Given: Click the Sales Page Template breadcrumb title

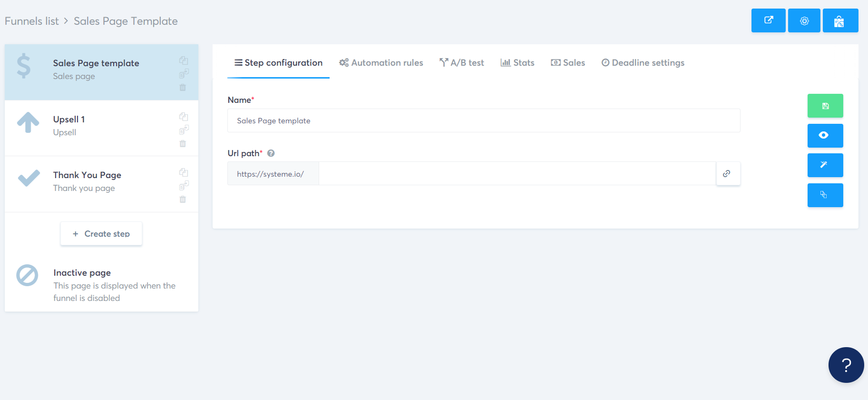Looking at the screenshot, I should [126, 21].
